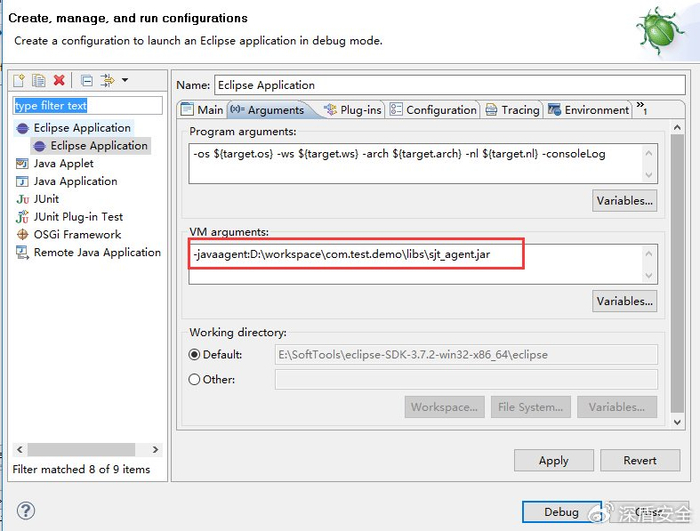Image resolution: width=700 pixels, height=531 pixels.
Task: Switch to the Main tab
Action: 202,110
